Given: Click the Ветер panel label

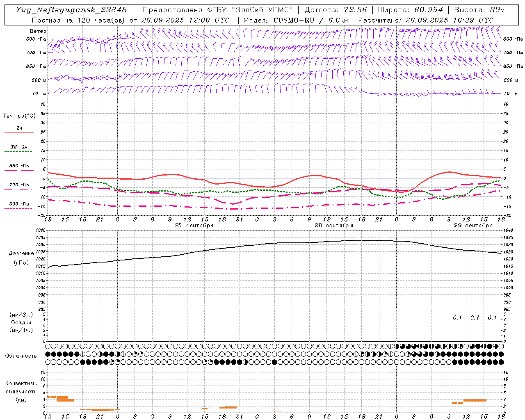Looking at the screenshot, I should [x=38, y=31].
